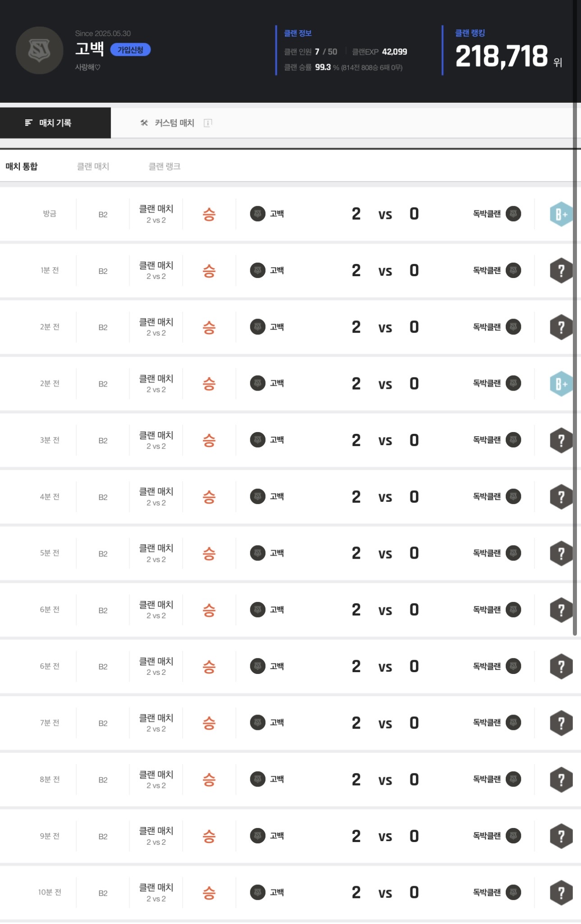This screenshot has height=924, width=581.
Task: Select the 클랜 랭크 filter
Action: click(165, 167)
